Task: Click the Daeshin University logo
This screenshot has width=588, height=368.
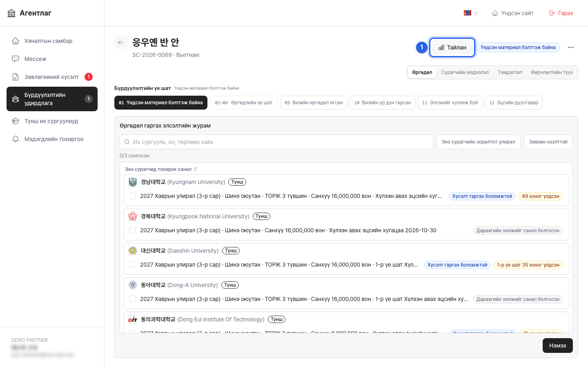Action: pyautogui.click(x=133, y=251)
